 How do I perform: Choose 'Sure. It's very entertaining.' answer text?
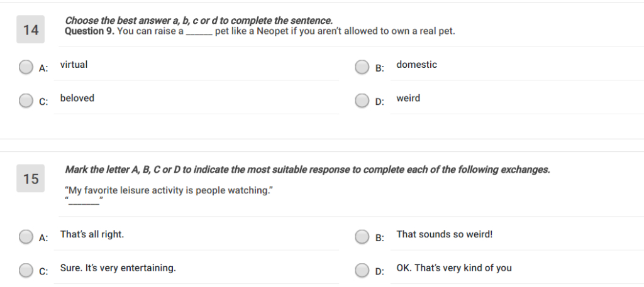point(118,268)
